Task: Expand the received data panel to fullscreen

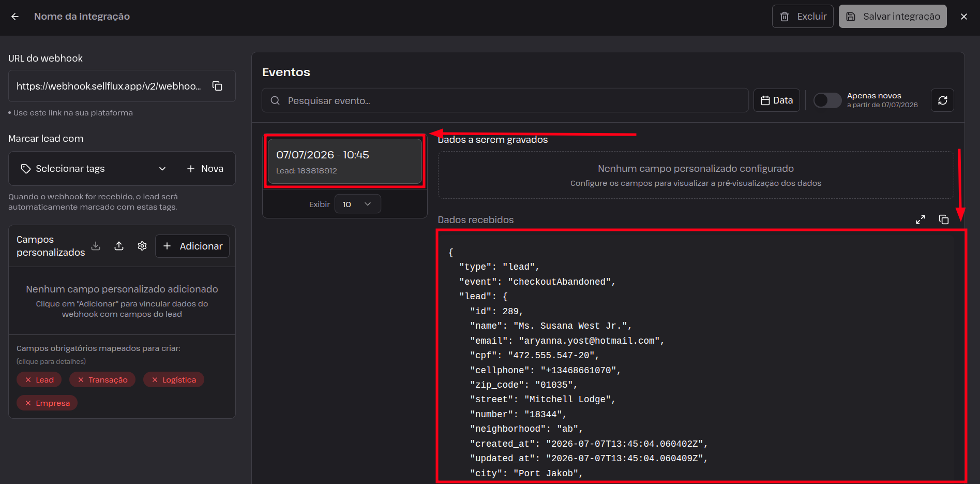Action: click(921, 219)
